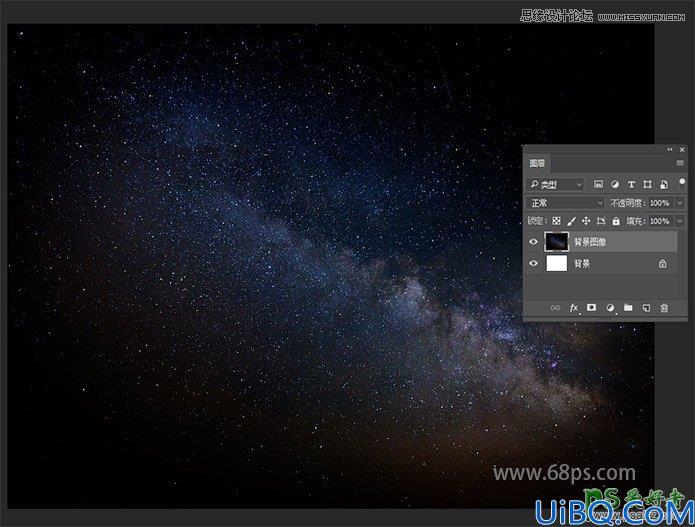The height and width of the screenshot is (527, 695).
Task: Hide the 背景图像 layer eye
Action: point(534,242)
